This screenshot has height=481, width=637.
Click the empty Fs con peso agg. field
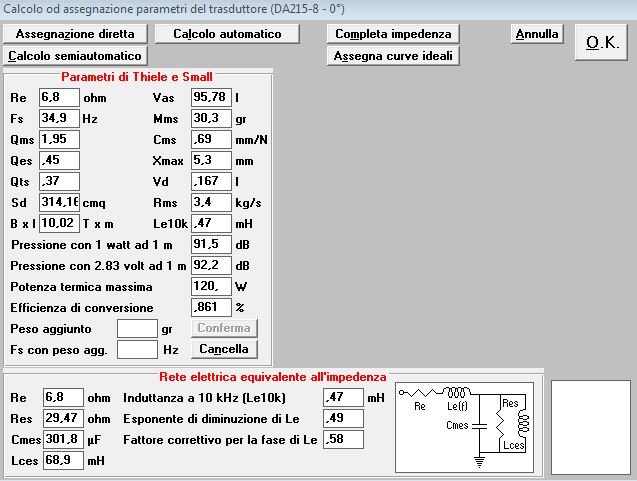(137, 349)
